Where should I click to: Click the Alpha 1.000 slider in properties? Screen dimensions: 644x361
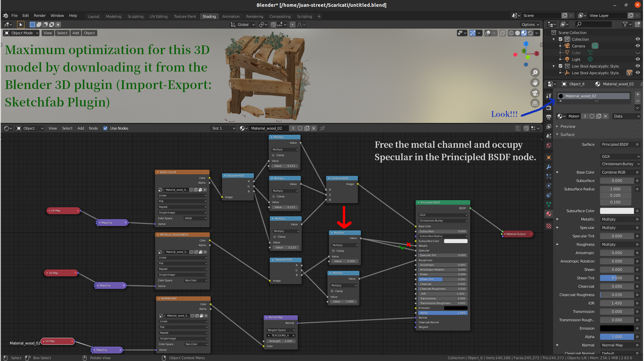coord(617,337)
